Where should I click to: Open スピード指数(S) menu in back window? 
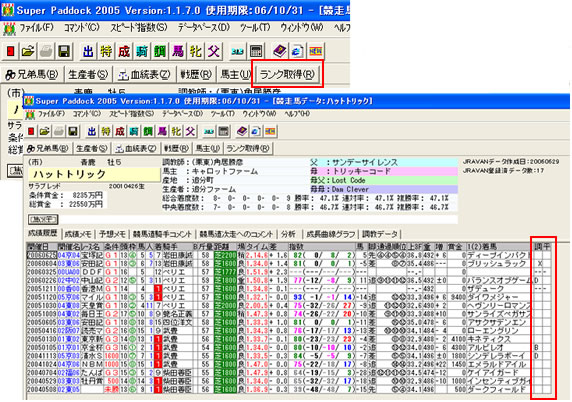[x=139, y=27]
